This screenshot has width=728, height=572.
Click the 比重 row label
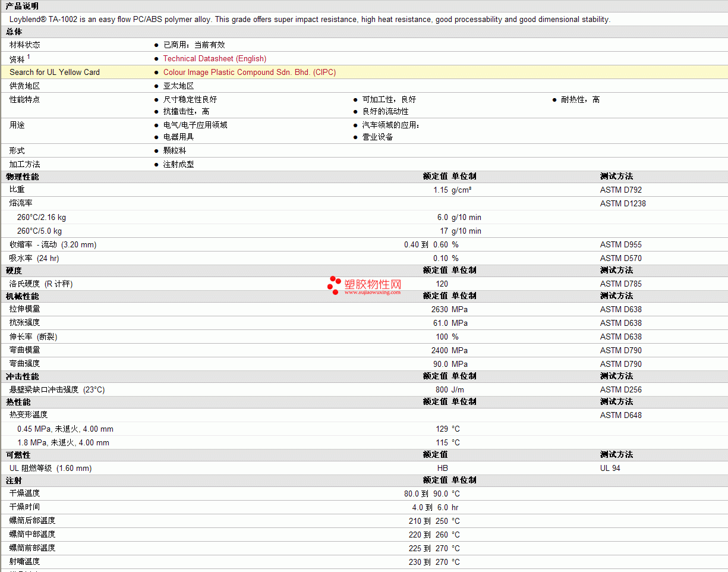pyautogui.click(x=17, y=190)
